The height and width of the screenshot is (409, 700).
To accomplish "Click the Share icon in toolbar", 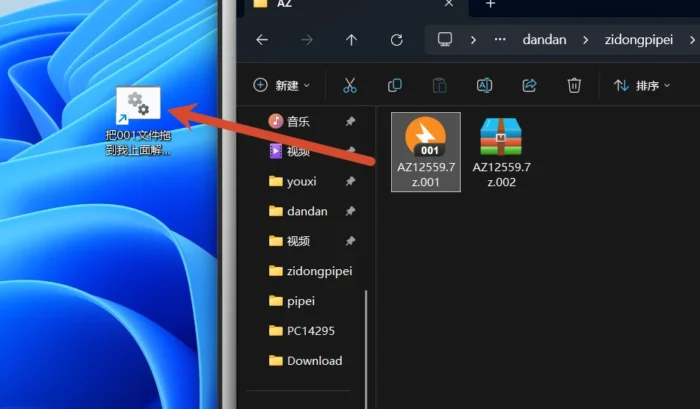I will pyautogui.click(x=529, y=85).
